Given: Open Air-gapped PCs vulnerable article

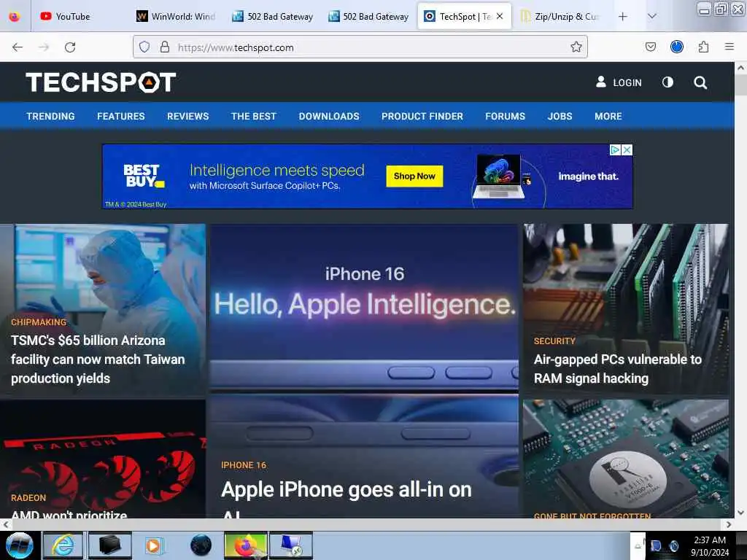Looking at the screenshot, I should pos(617,369).
